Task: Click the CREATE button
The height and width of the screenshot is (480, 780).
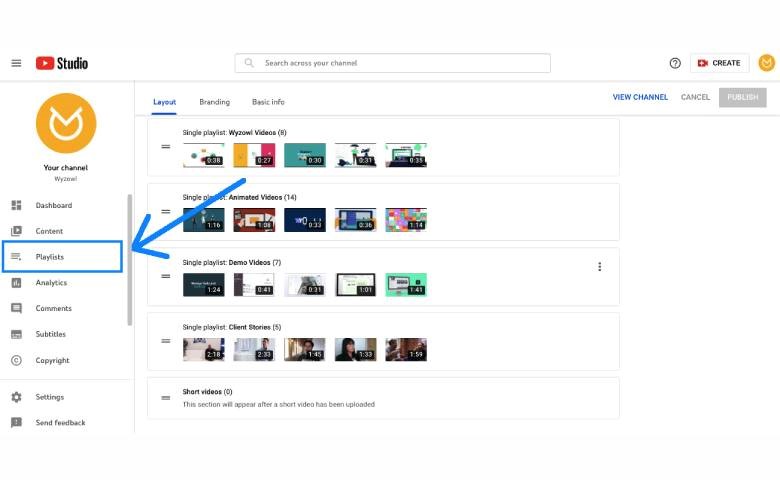Action: (719, 63)
